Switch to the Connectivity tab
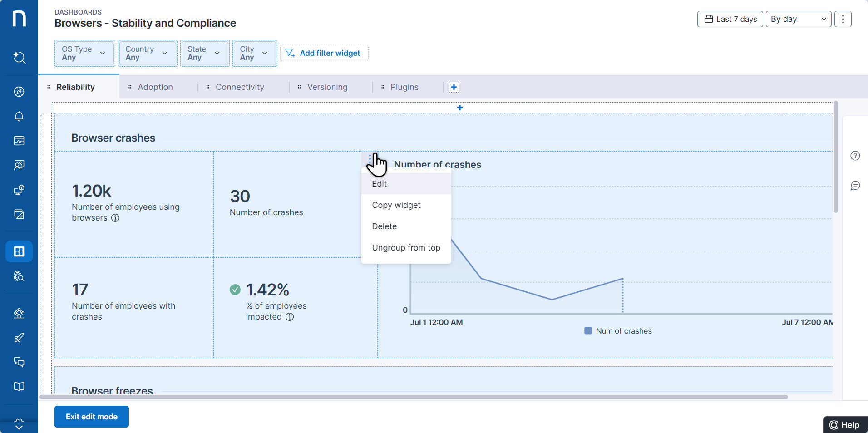This screenshot has height=433, width=868. tap(240, 87)
